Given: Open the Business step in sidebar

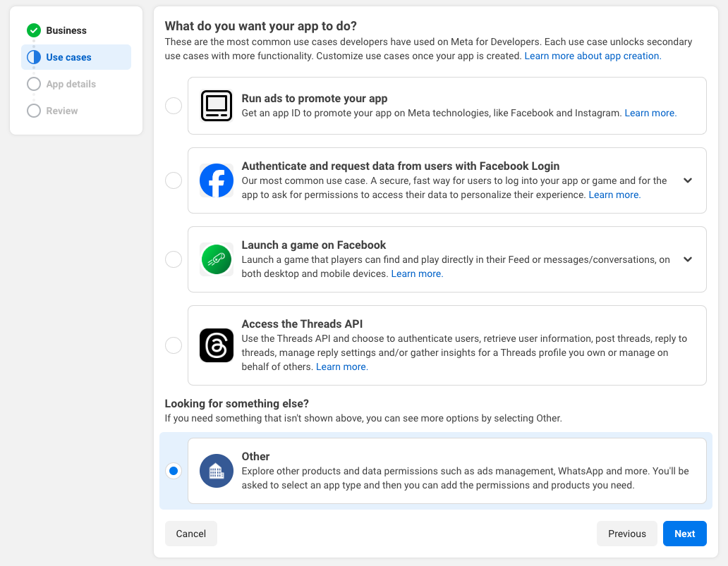Looking at the screenshot, I should 66,30.
